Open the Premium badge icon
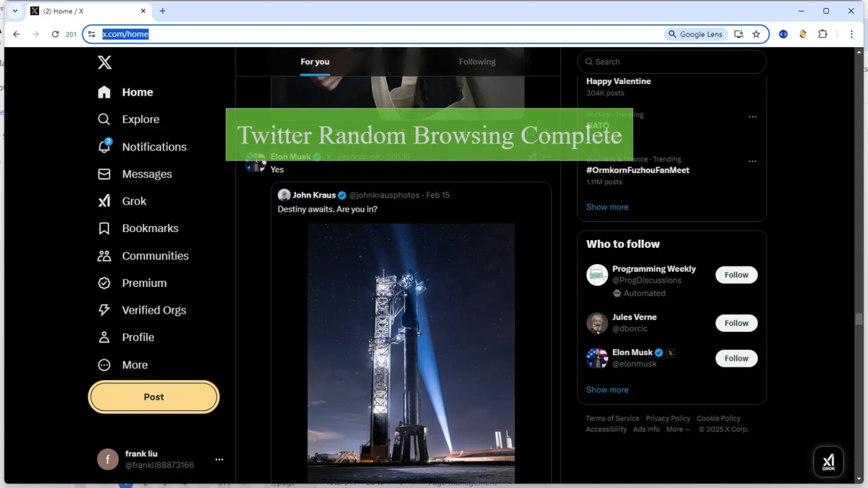 tap(104, 283)
